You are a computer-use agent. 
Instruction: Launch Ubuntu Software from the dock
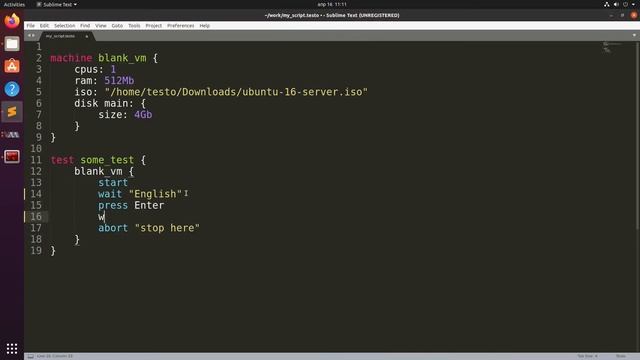pyautogui.click(x=12, y=66)
